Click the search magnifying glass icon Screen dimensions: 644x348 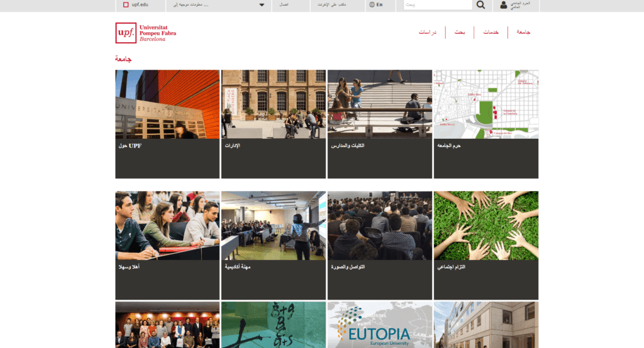(481, 5)
